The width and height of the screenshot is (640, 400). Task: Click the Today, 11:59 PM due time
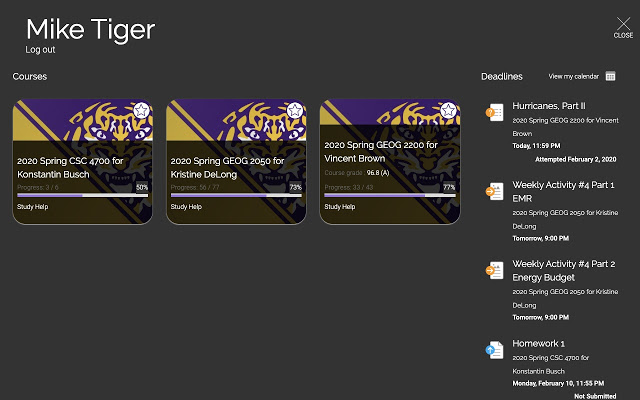[x=536, y=146]
